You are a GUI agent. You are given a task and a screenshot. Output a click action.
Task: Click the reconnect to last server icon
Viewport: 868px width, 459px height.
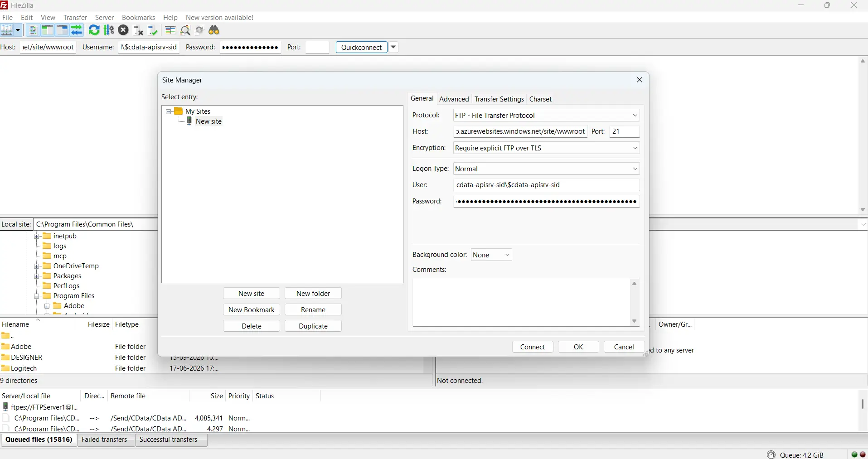pos(153,30)
